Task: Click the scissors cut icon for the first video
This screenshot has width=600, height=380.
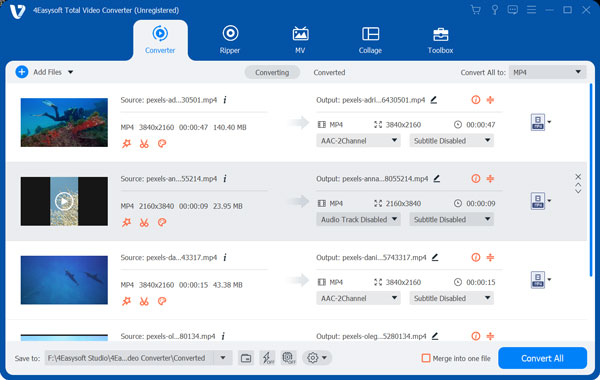Action: click(x=144, y=144)
